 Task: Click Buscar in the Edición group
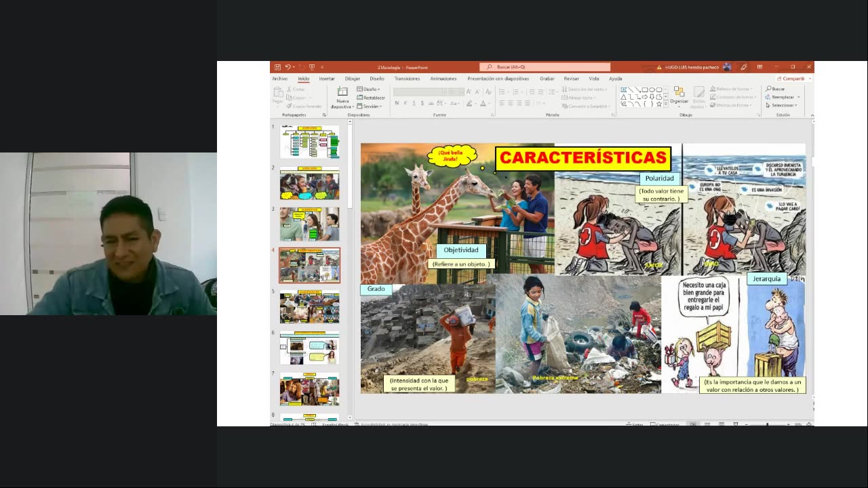point(775,89)
